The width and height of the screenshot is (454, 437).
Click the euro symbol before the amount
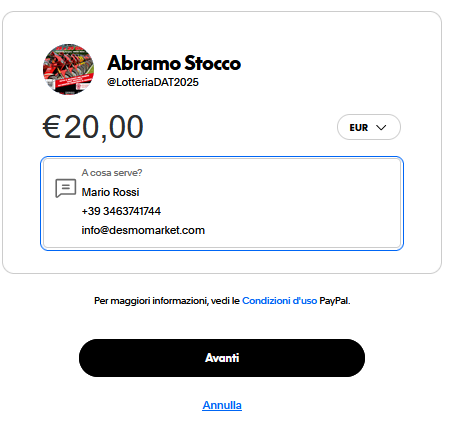point(52,126)
